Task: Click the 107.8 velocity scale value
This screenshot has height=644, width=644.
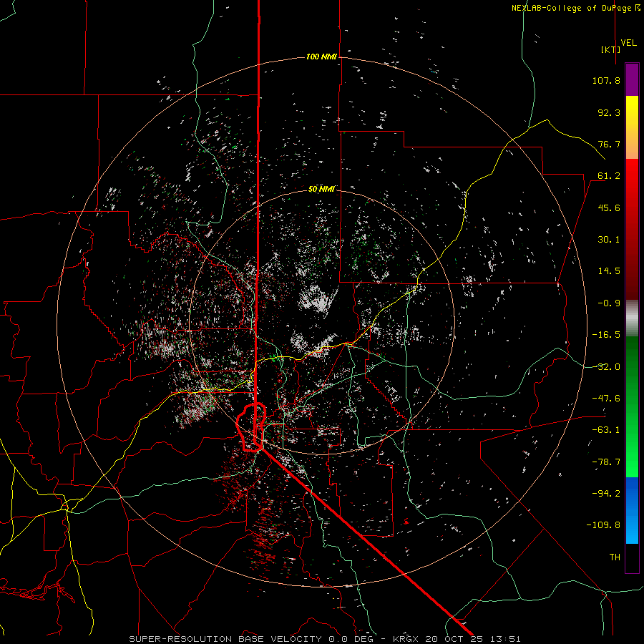Action: pyautogui.click(x=606, y=80)
